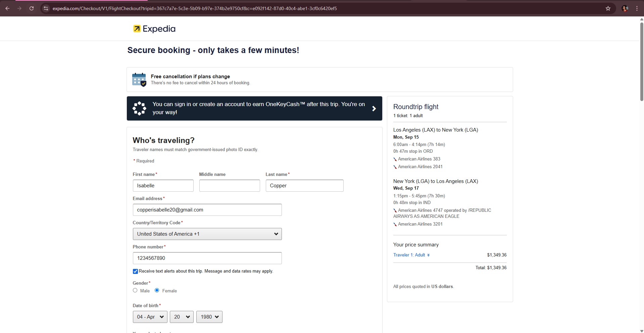Screen dimensions: 644x333
Task: Click the Middle name field
Action: pos(230,186)
